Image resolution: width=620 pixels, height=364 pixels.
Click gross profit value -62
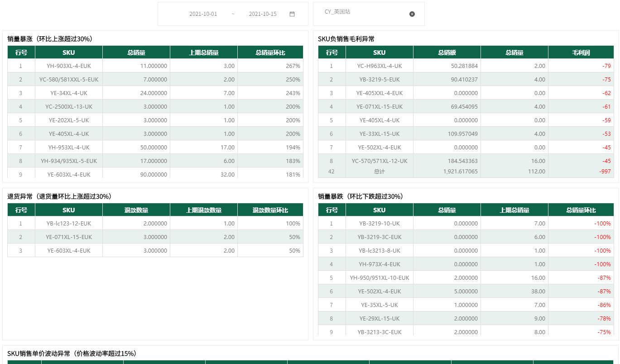(606, 93)
